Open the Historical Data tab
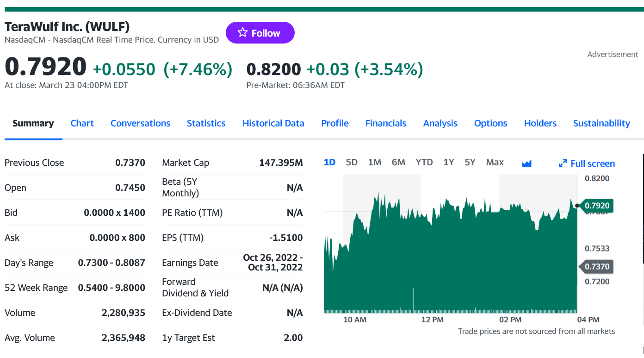The height and width of the screenshot is (358, 644). [273, 123]
